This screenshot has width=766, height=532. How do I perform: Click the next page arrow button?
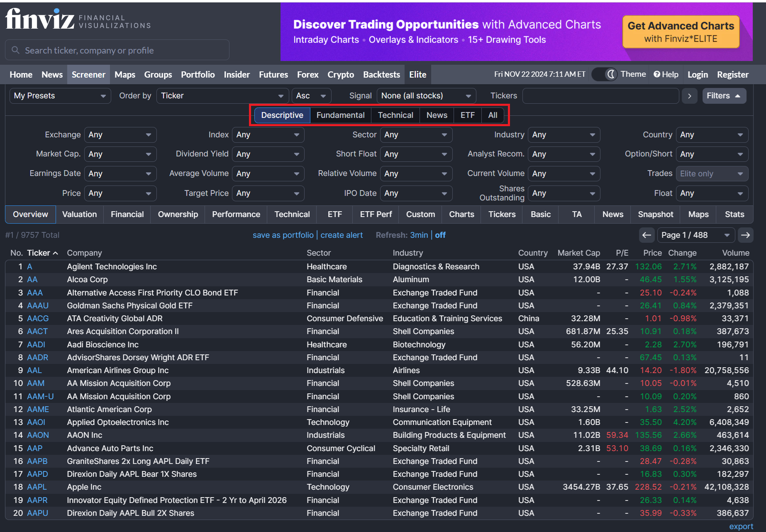tap(746, 235)
